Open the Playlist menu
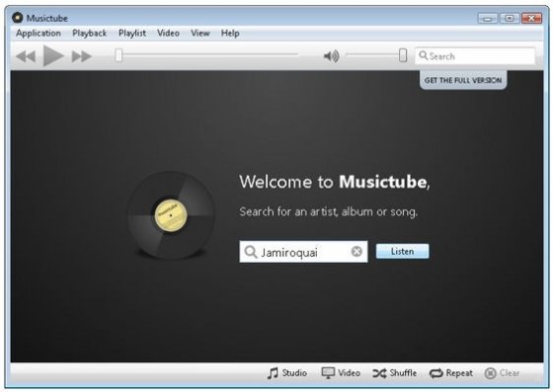The image size is (553, 392). 132,34
